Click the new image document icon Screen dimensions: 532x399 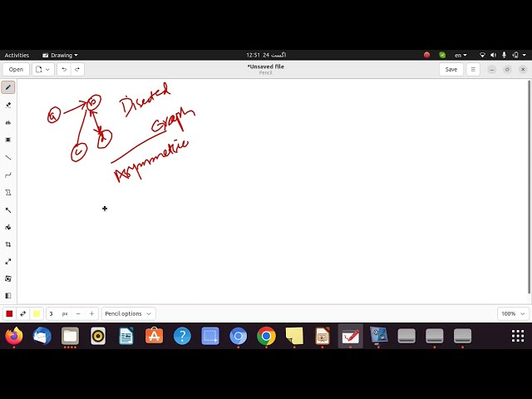39,69
